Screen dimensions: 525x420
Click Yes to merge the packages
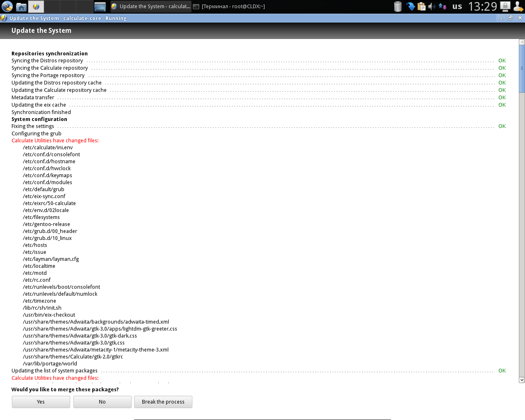pyautogui.click(x=41, y=402)
